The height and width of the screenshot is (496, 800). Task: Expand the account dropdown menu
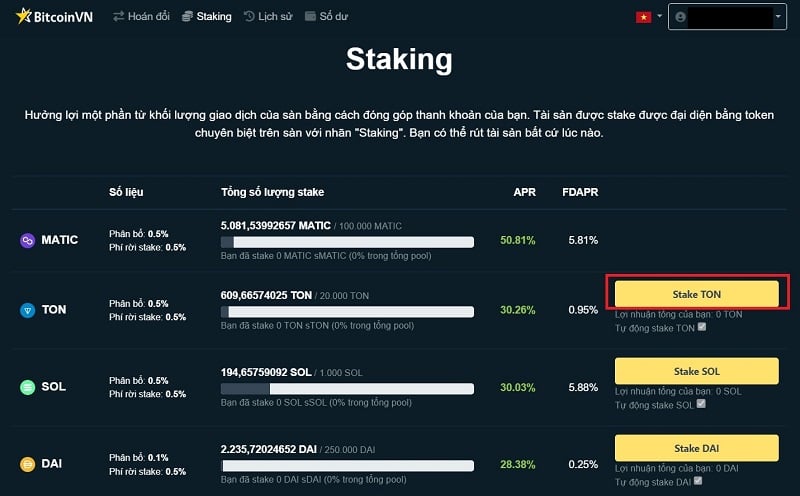tap(778, 17)
